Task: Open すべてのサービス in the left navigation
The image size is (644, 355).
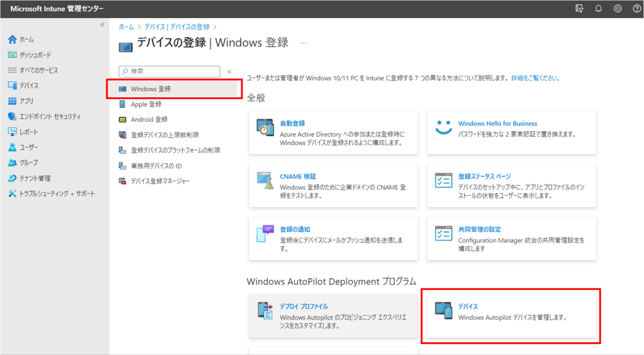Action: [39, 70]
